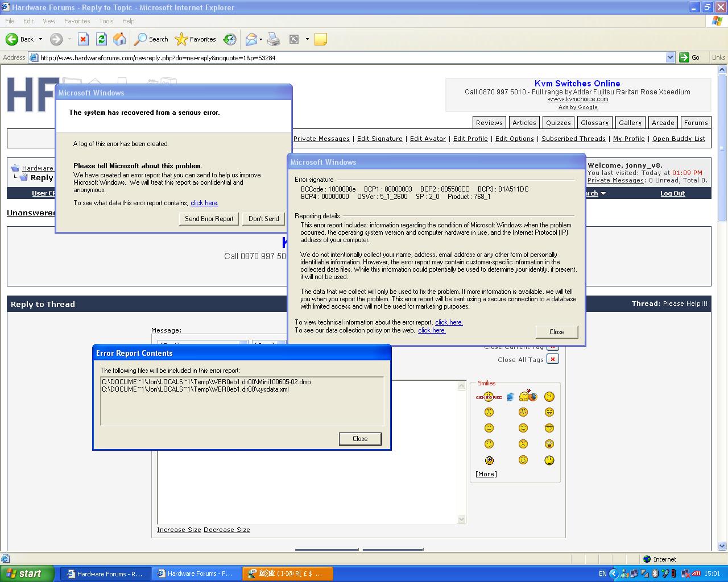Screen dimensions: 728x582
Task: Expand hidden system tray icons chevron
Action: point(614,574)
